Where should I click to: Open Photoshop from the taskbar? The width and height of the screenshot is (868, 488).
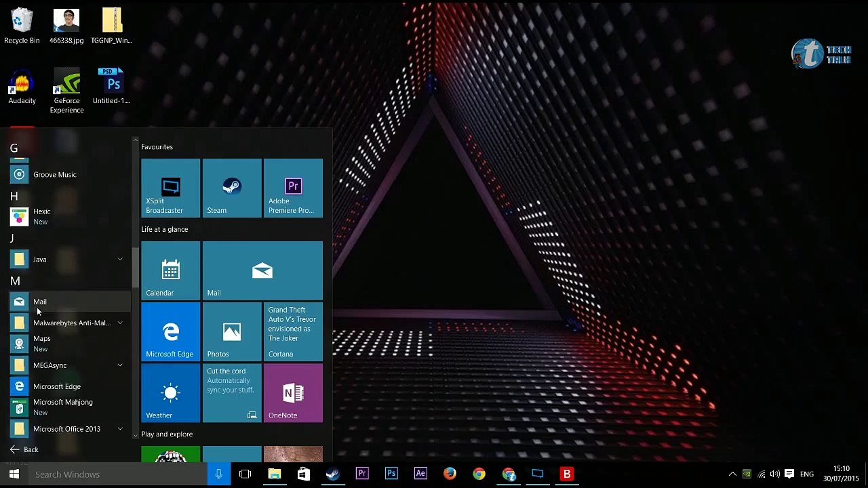(x=391, y=474)
